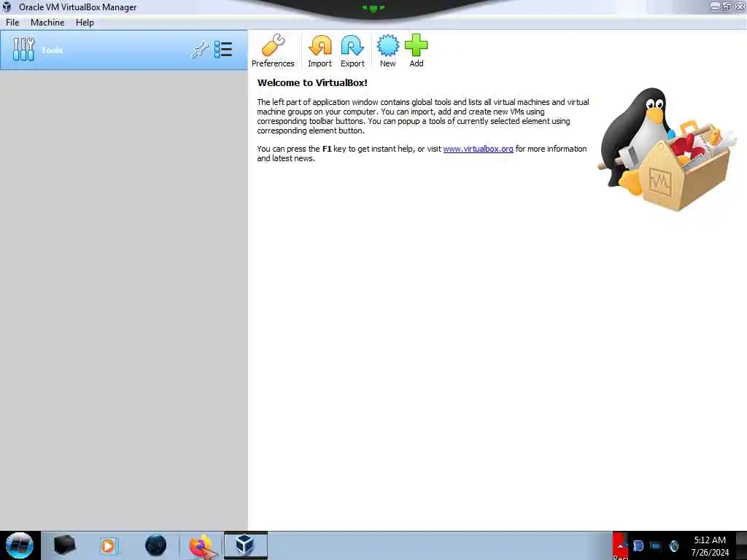Click the Import appliance icon

[x=320, y=51]
